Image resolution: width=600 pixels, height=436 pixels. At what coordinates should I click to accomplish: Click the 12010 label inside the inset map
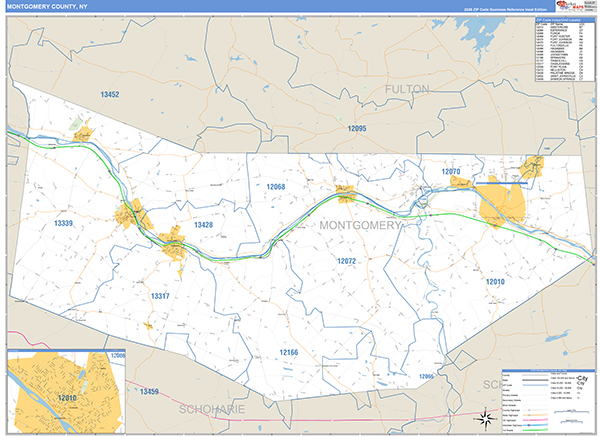67,398
